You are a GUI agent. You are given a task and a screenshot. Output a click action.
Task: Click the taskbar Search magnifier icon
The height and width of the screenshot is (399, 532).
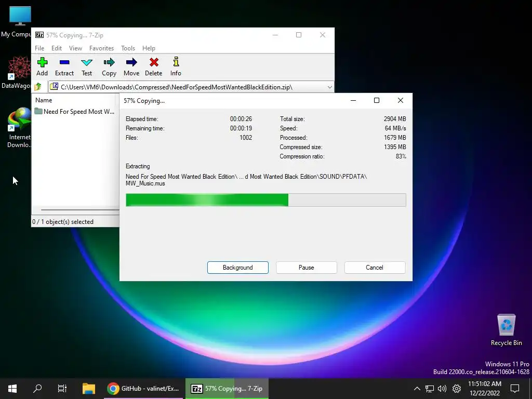coord(37,389)
